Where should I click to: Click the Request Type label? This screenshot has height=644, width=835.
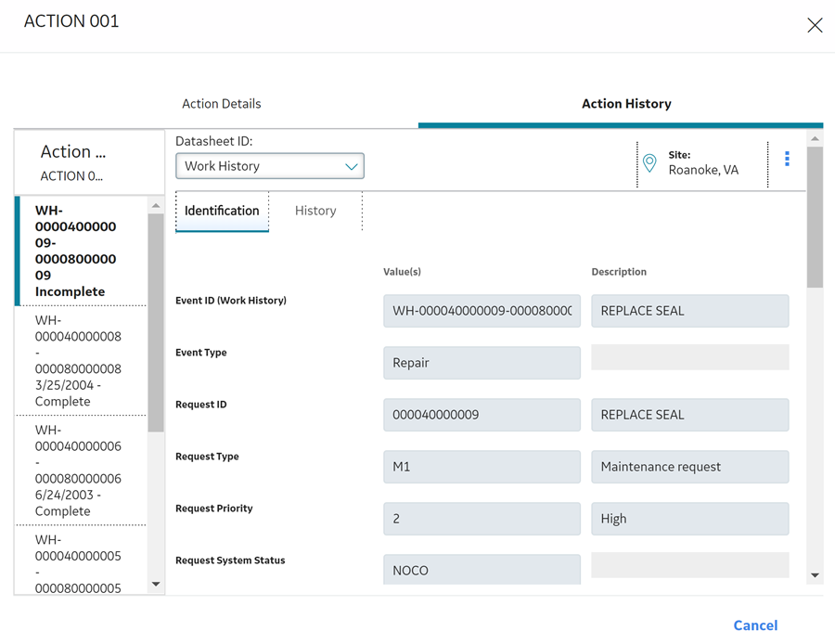coord(207,457)
